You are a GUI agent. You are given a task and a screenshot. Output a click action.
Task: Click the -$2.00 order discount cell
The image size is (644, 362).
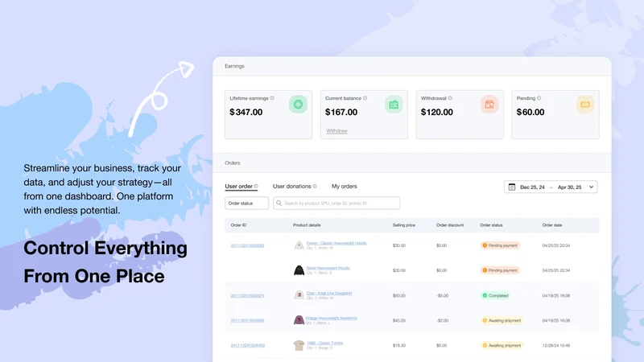442,320
